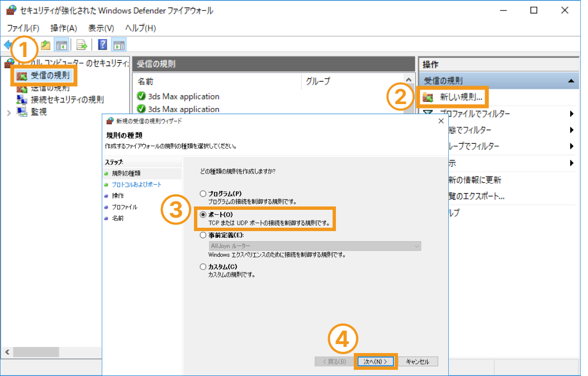Collapse the 受信の規則 action section arrow
The height and width of the screenshot is (376, 588).
(571, 81)
